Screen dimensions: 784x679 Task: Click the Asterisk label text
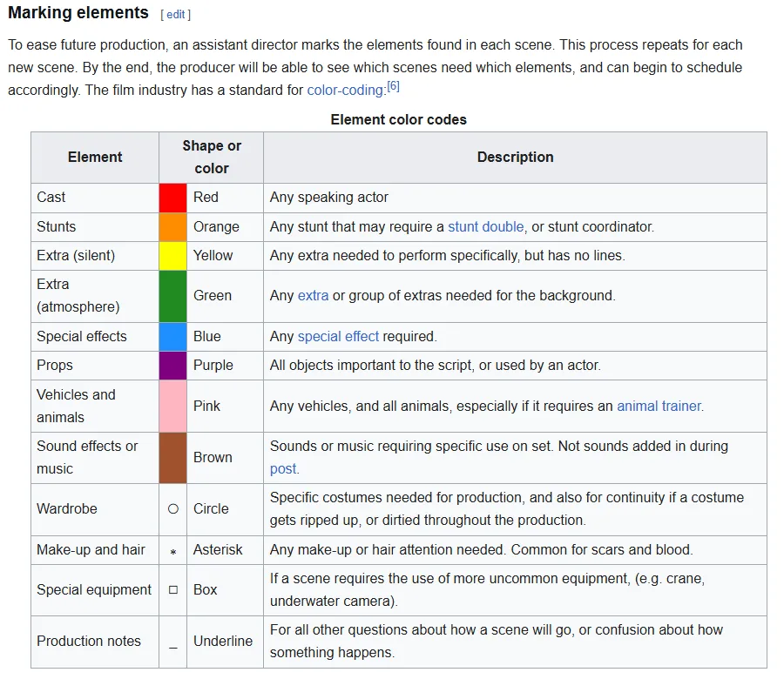click(218, 550)
